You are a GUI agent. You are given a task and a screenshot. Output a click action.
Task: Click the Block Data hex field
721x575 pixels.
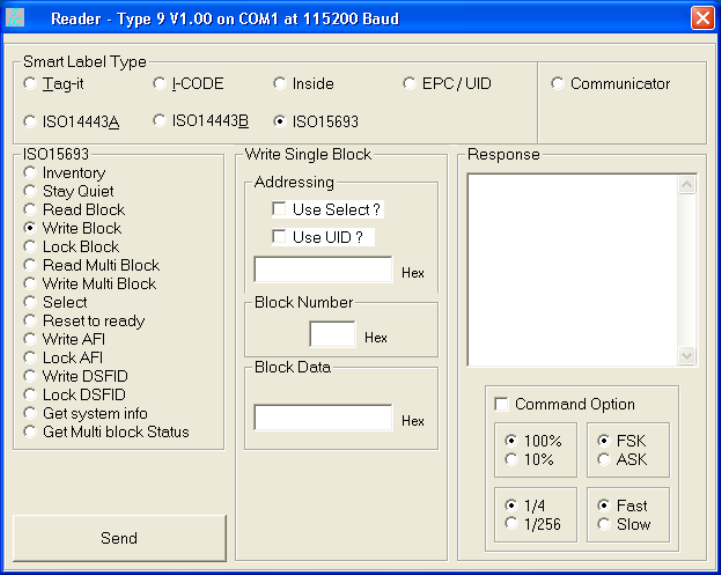[x=323, y=418]
